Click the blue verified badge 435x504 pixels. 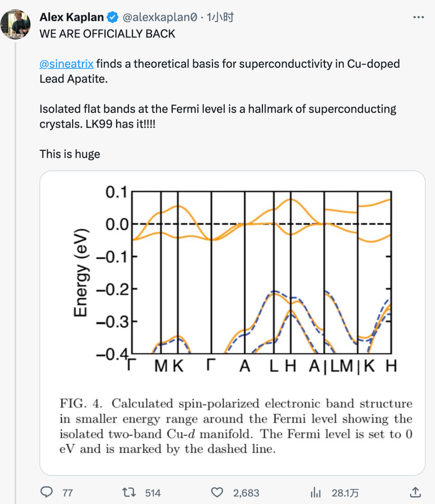(112, 17)
